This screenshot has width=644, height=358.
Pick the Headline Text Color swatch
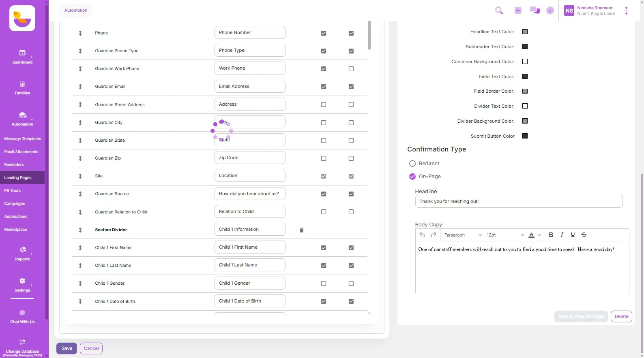click(x=525, y=32)
